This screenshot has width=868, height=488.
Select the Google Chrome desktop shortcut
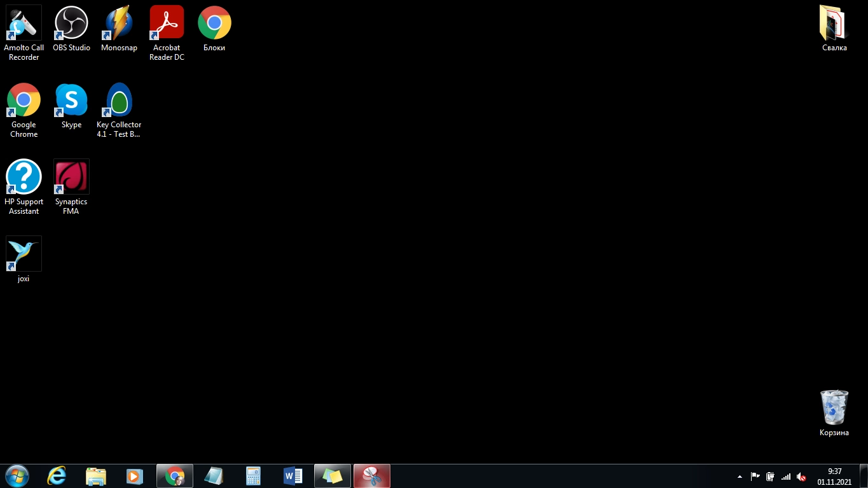pyautogui.click(x=24, y=110)
